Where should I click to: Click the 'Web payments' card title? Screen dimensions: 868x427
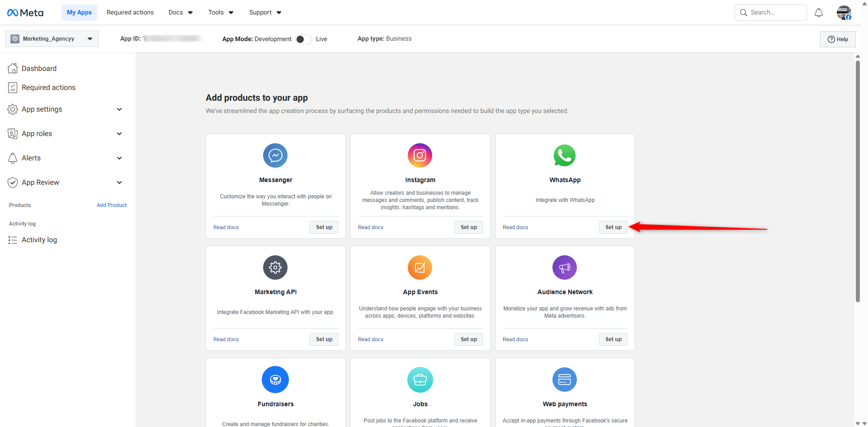[x=565, y=404]
